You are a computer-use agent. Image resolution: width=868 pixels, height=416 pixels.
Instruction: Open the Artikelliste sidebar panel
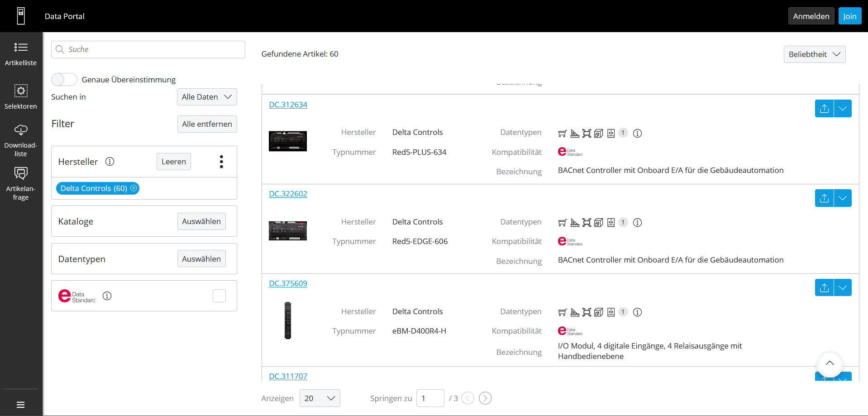point(21,53)
